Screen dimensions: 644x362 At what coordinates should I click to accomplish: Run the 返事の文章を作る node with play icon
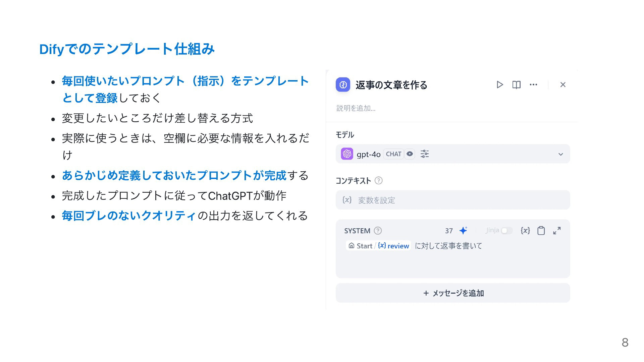[x=500, y=85]
